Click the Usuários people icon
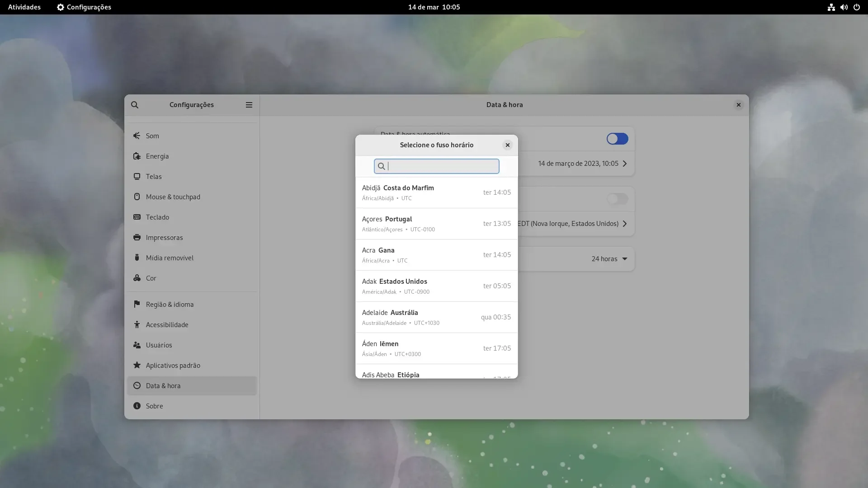The image size is (868, 488). tap(137, 345)
